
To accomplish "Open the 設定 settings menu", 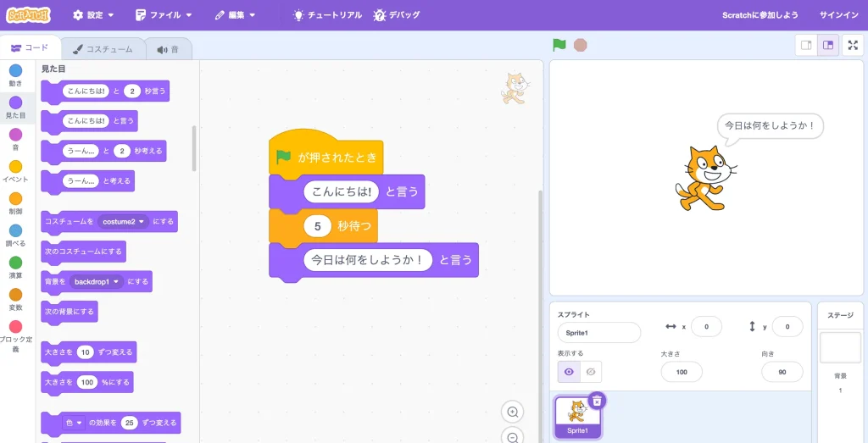I will pyautogui.click(x=93, y=15).
